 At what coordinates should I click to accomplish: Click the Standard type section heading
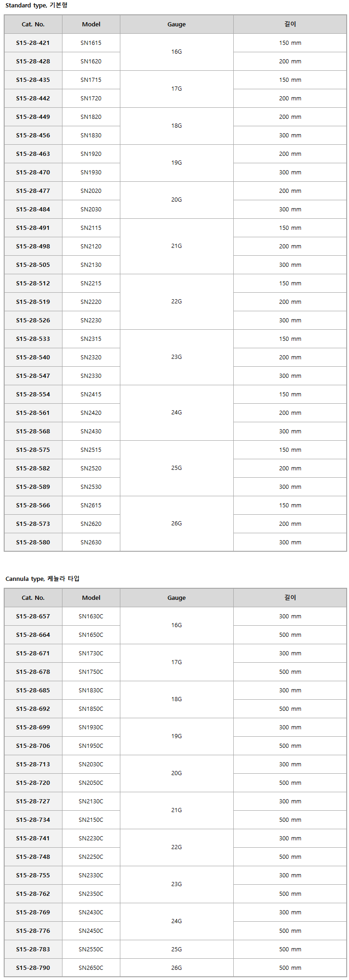click(37, 5)
